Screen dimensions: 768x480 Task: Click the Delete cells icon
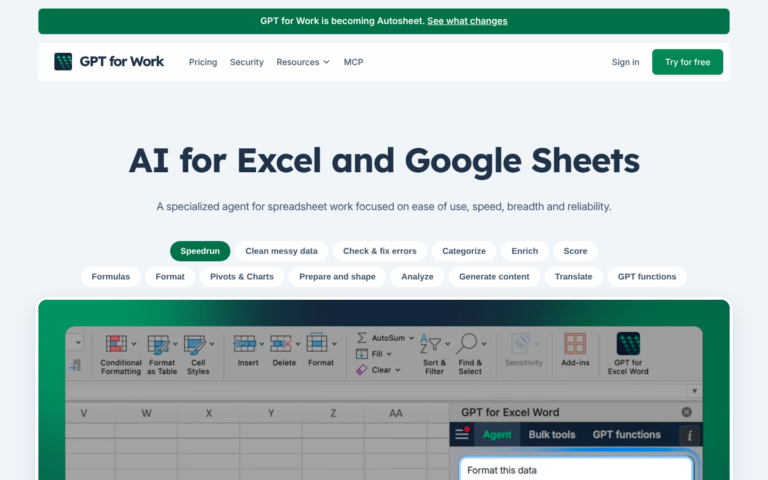click(281, 344)
